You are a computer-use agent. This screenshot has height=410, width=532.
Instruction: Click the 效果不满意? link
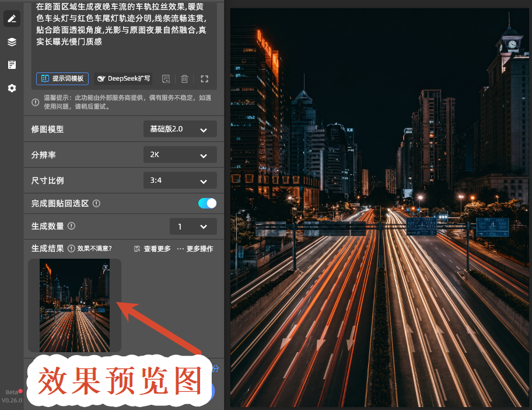click(94, 249)
